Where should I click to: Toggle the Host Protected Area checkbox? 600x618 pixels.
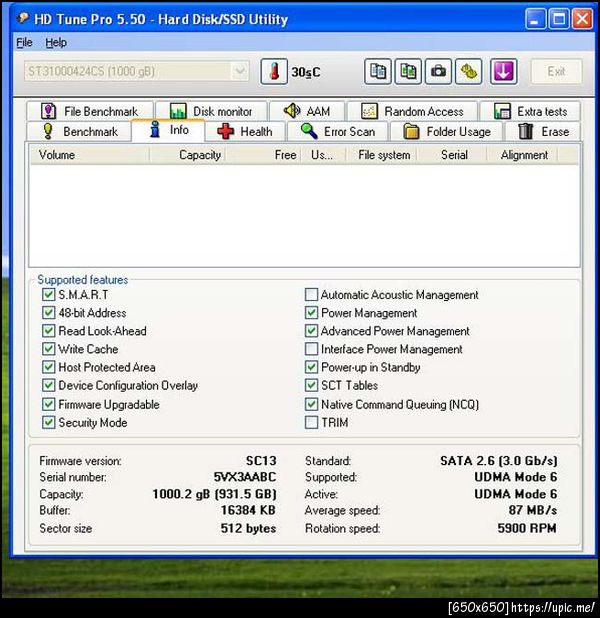tap(48, 367)
